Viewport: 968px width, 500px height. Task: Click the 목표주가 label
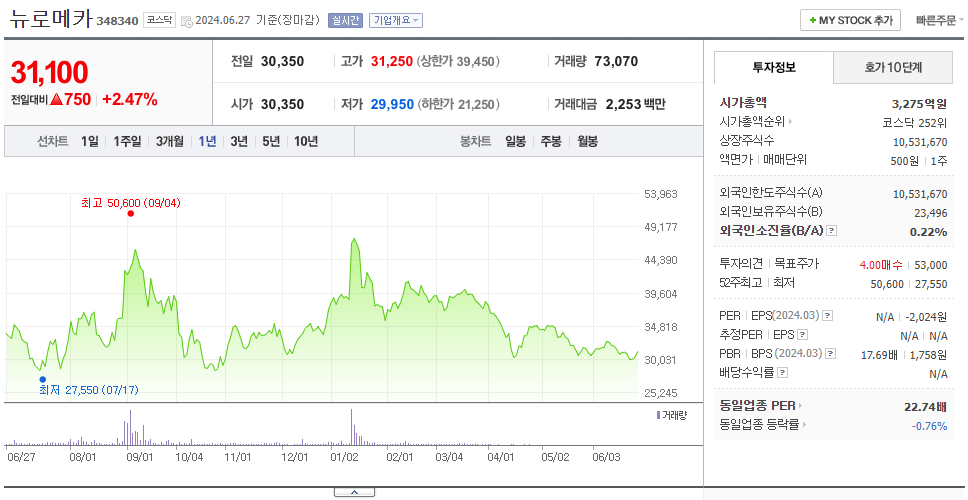tap(796, 264)
